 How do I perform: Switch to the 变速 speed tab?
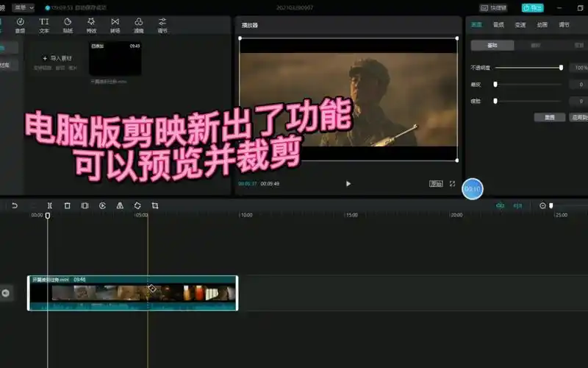[520, 25]
